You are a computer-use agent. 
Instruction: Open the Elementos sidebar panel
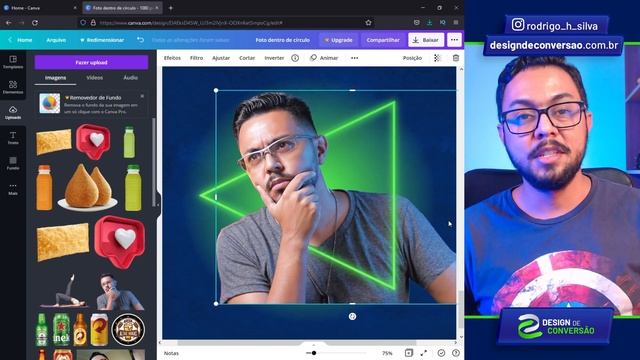[x=13, y=87]
